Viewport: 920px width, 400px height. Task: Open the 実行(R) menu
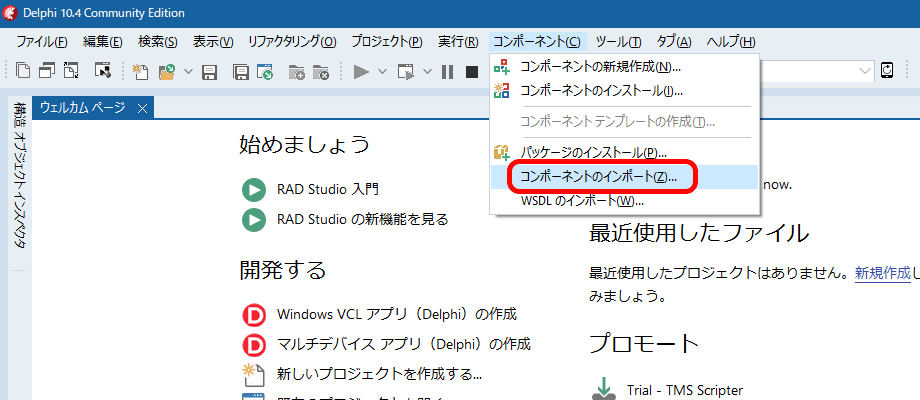pyautogui.click(x=458, y=42)
